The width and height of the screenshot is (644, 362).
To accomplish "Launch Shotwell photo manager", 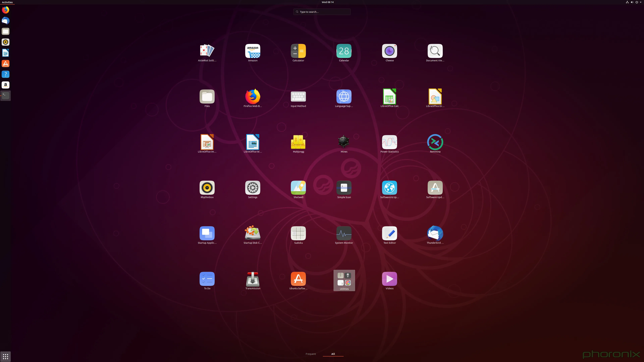I will coord(298,190).
